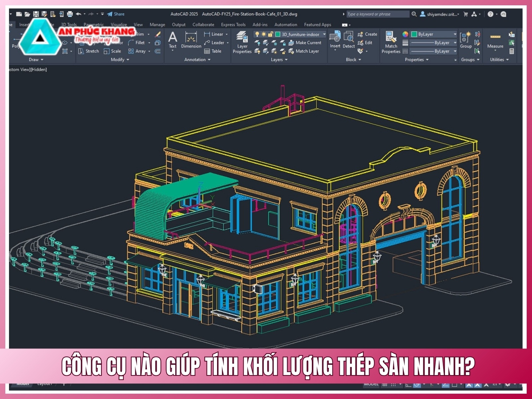Expand the Modify panel

click(x=120, y=60)
